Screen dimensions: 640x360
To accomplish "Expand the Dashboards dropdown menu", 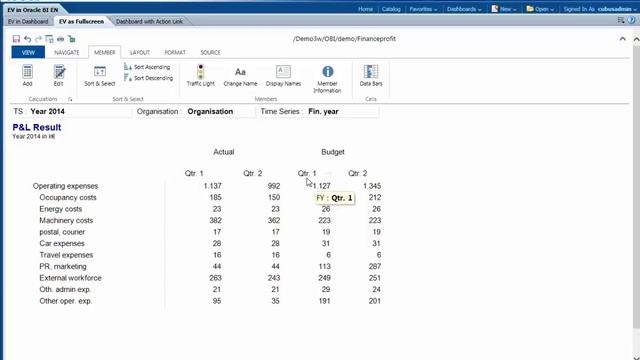I will click(x=464, y=9).
